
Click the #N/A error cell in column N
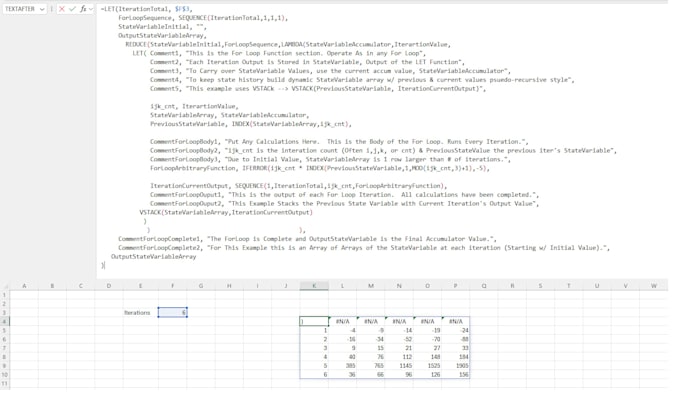coord(399,322)
